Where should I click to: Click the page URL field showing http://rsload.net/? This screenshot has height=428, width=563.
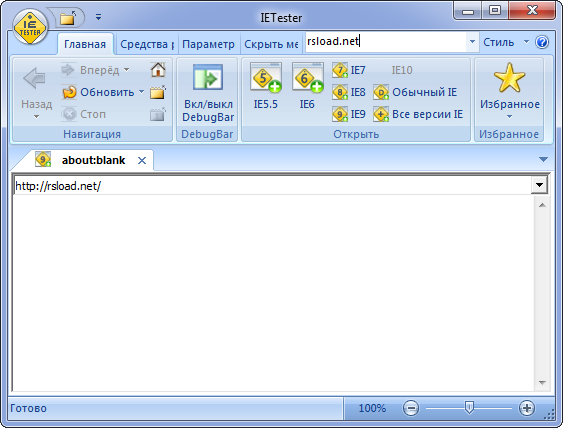tap(272, 186)
